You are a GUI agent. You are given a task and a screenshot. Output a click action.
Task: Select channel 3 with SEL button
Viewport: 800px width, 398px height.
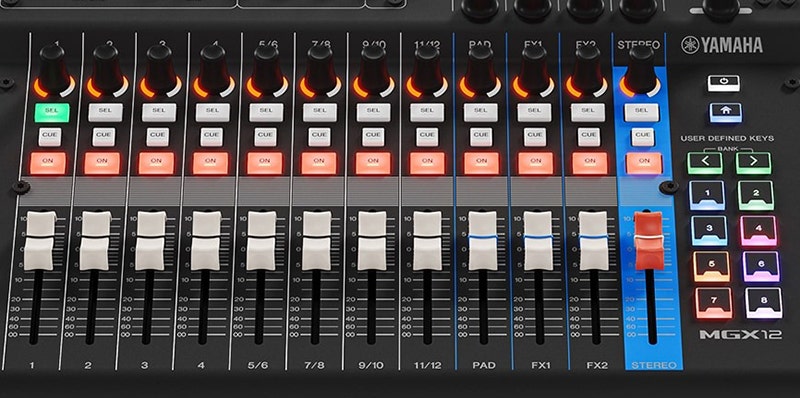159,112
